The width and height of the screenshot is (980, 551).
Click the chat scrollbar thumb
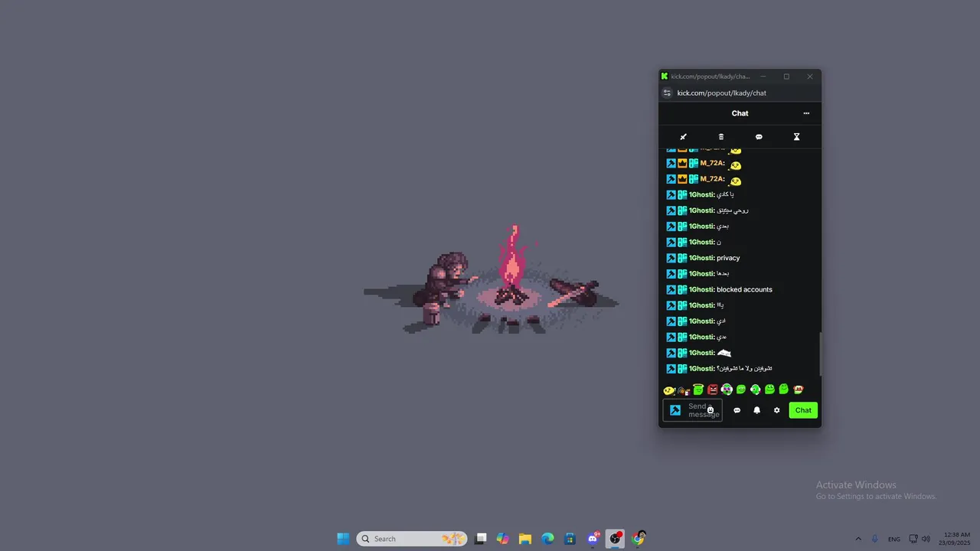[820, 354]
